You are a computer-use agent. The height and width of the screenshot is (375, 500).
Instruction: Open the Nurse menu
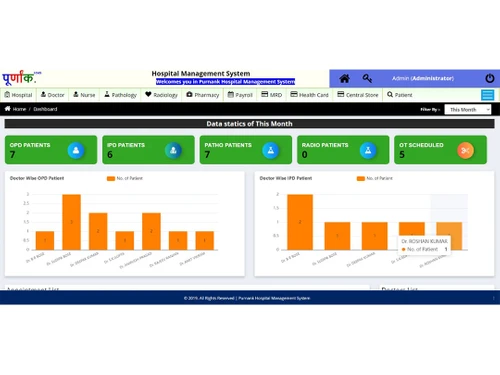(84, 95)
